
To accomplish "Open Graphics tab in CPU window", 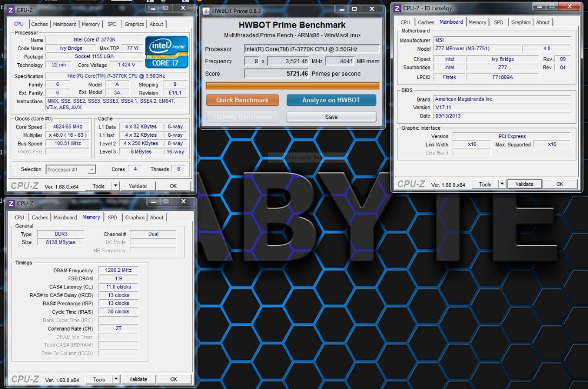I will click(134, 24).
